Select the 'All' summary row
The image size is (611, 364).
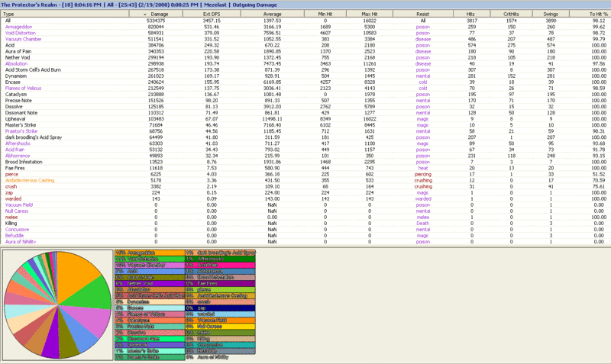click(305, 21)
